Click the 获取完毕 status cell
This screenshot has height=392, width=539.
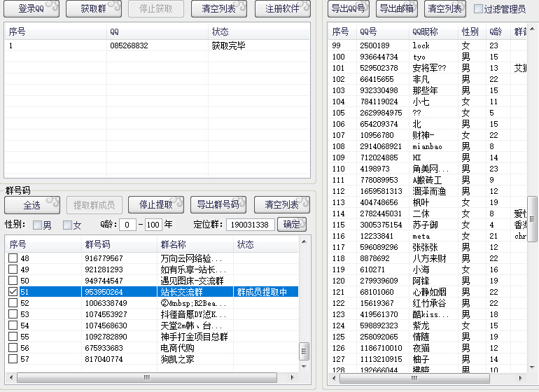pos(229,45)
